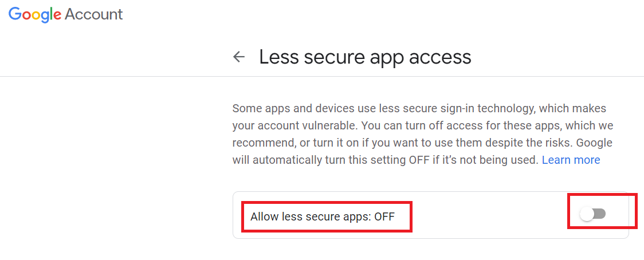Click empty card space between label and switch
Image resolution: width=644 pixels, height=260 pixels.
pos(487,215)
